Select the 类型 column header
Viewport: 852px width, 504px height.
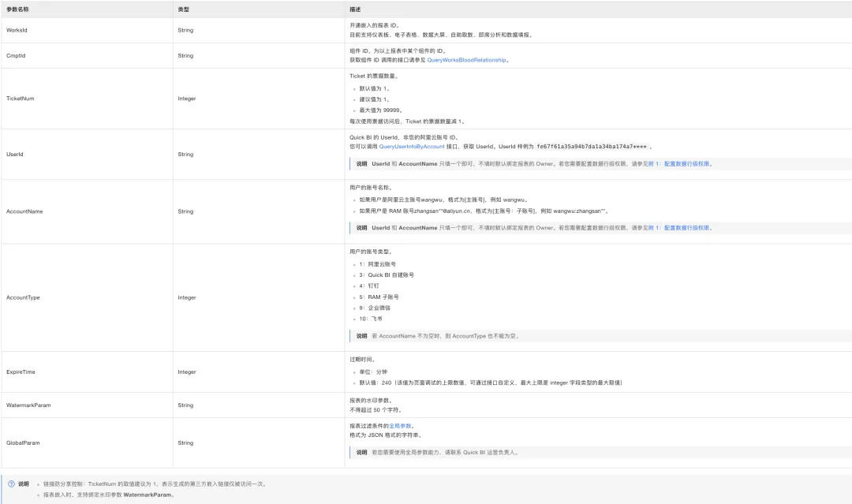(x=184, y=9)
